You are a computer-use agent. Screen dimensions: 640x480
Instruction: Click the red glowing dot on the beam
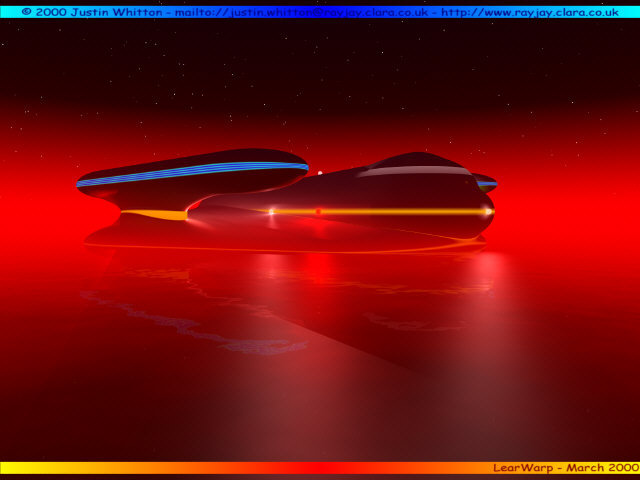318,211
